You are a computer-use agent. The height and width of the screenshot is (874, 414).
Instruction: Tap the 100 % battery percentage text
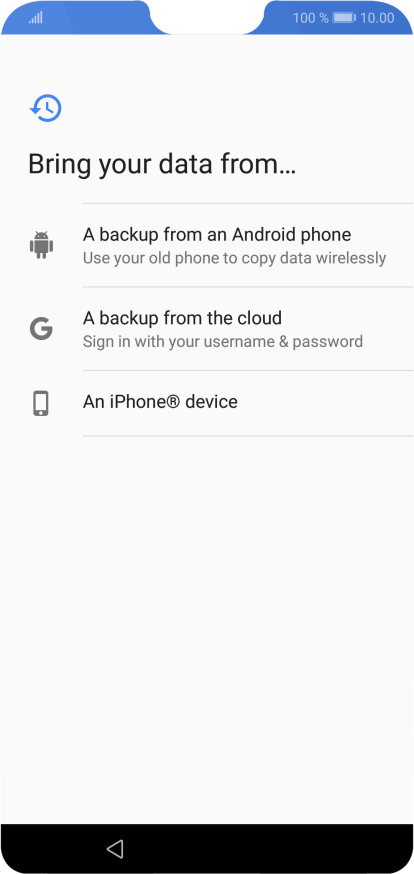pyautogui.click(x=311, y=18)
